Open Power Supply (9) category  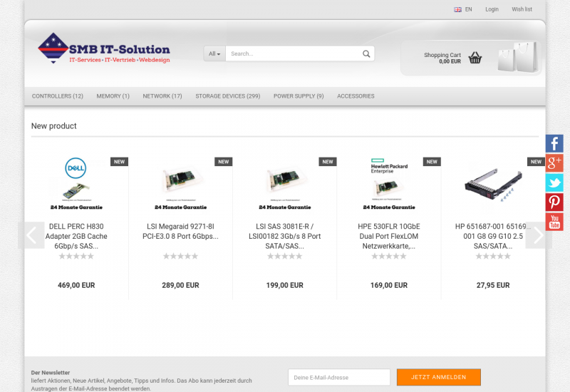(x=299, y=96)
